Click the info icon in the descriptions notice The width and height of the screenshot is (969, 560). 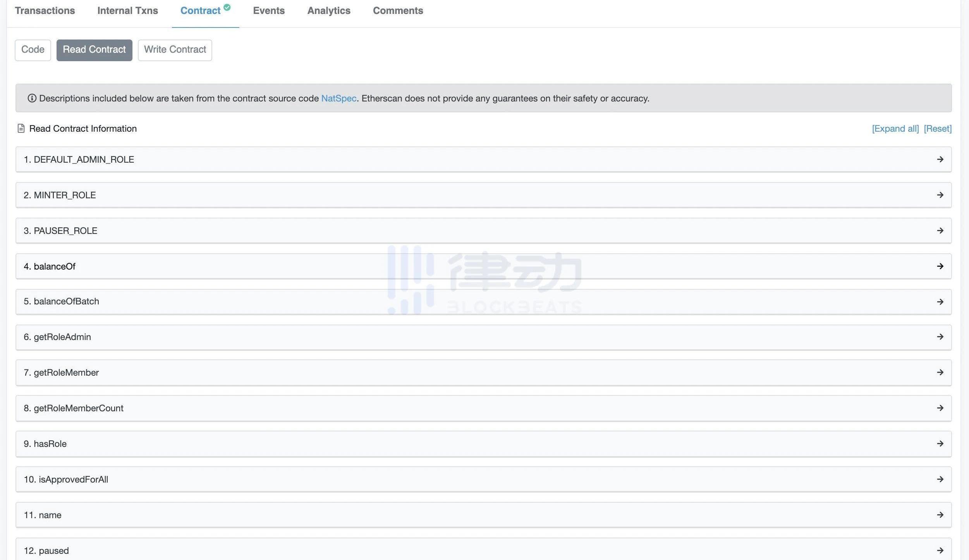pyautogui.click(x=32, y=98)
